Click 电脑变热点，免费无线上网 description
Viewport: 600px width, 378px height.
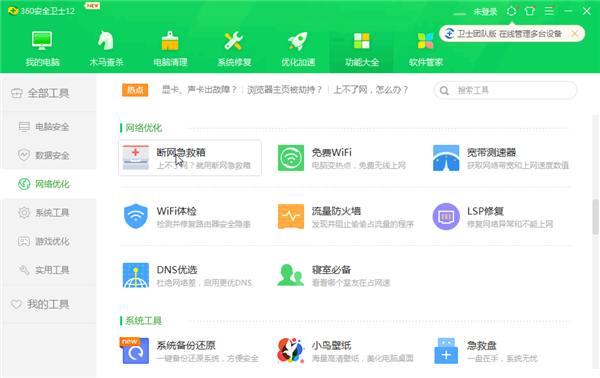click(359, 166)
